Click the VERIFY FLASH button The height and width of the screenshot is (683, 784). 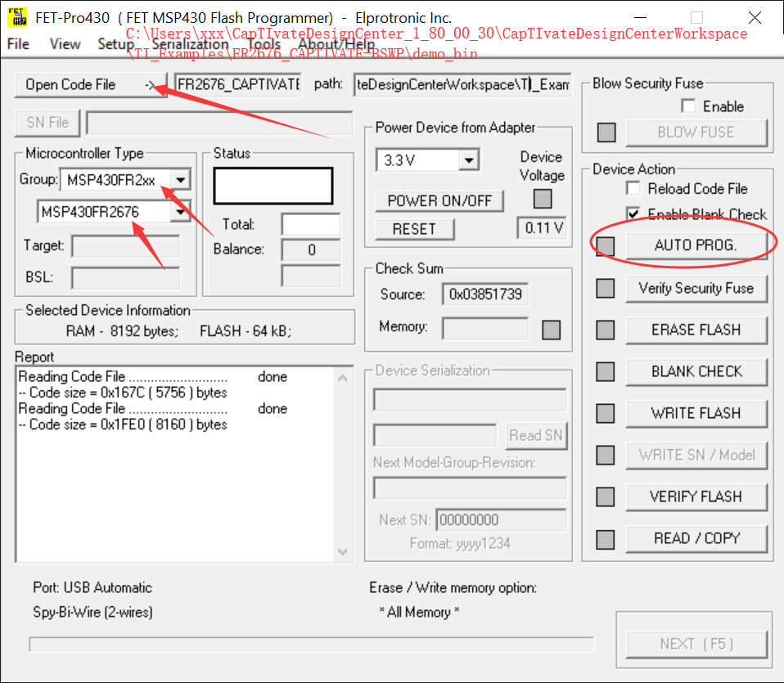(x=696, y=497)
